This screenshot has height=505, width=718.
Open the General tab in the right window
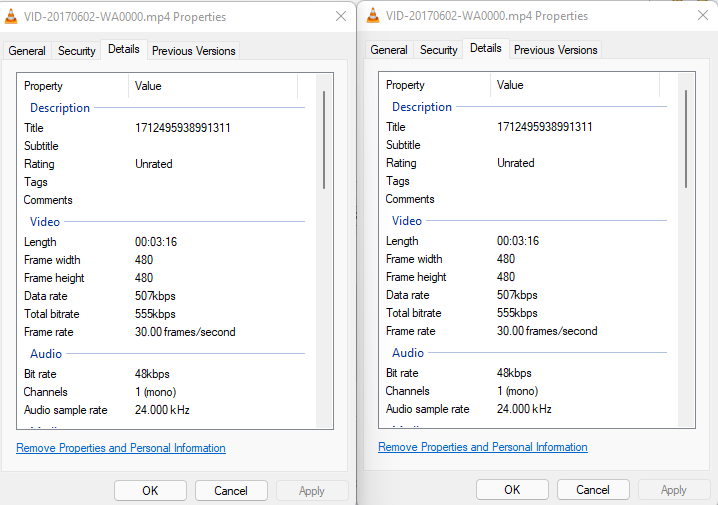[x=389, y=50]
